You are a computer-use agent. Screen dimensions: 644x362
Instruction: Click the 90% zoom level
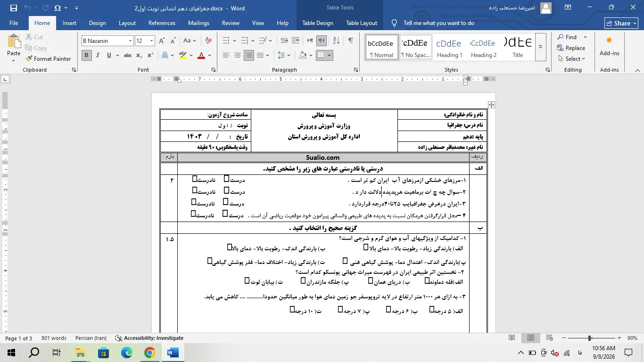pos(632,338)
